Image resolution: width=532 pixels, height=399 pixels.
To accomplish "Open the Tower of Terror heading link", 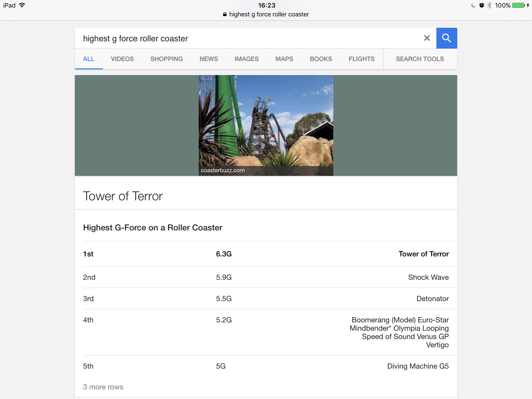I will coord(123,196).
